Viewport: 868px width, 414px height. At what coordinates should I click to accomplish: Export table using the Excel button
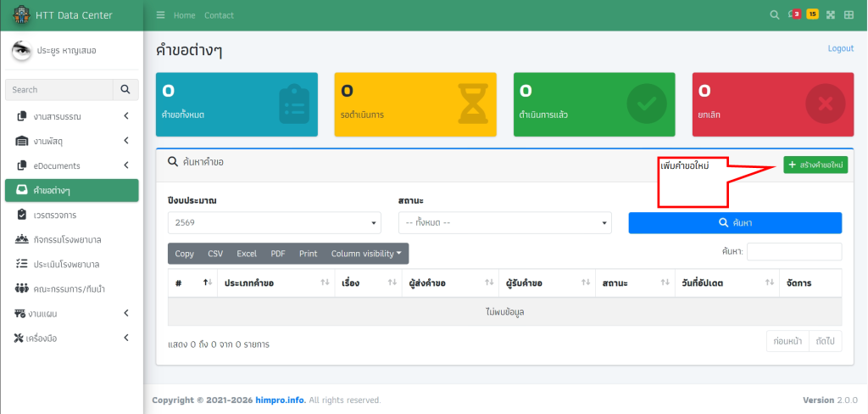pyautogui.click(x=247, y=254)
